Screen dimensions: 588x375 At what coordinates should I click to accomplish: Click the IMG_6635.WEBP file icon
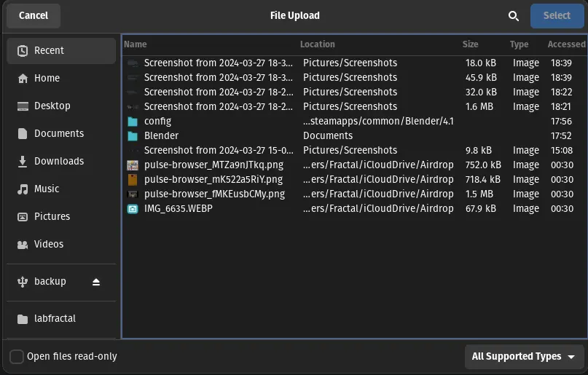133,209
